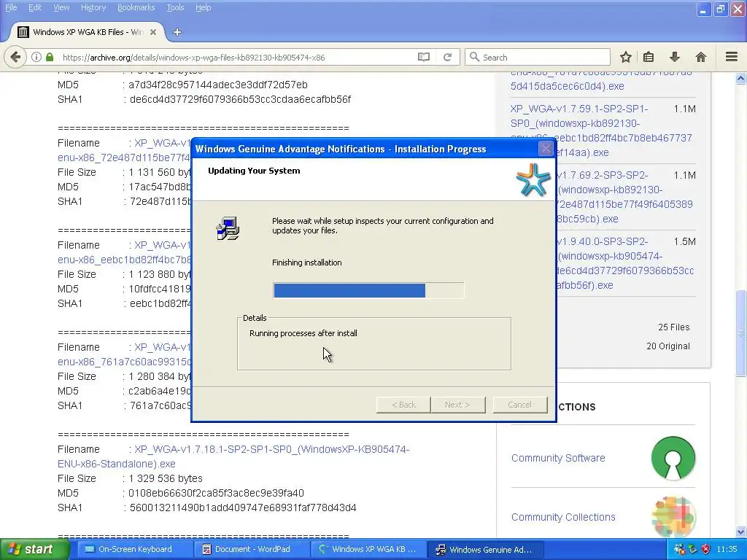747x560 pixels.
Task: Open a new tab with the plus button
Action: pos(177,32)
